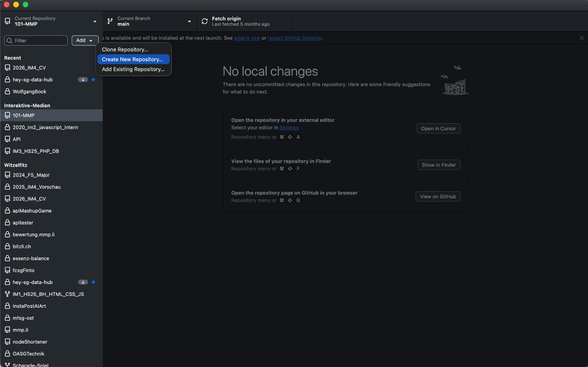Viewport: 588px width, 367px height.
Task: Click the Current Branch git icon
Action: pyautogui.click(x=110, y=21)
